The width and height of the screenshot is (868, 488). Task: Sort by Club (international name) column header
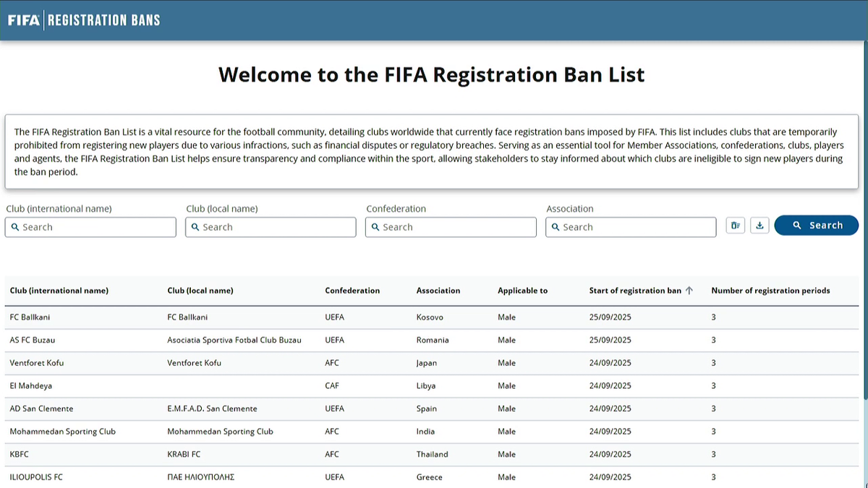click(59, 291)
